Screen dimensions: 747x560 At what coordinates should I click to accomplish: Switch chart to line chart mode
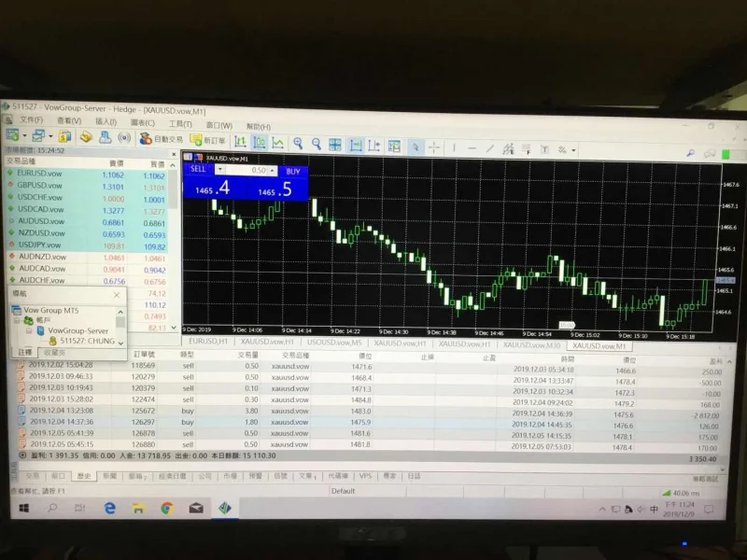[277, 143]
